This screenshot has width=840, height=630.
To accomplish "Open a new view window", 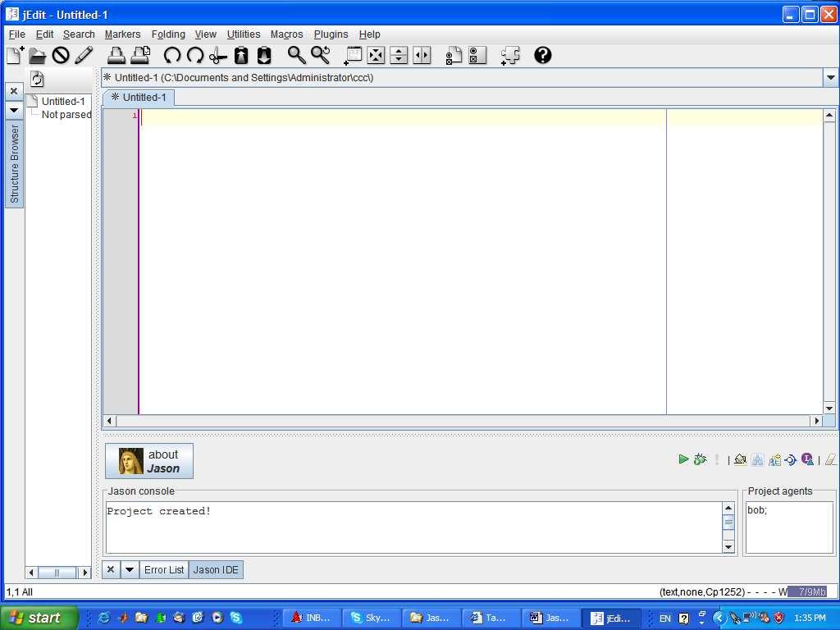I will click(x=353, y=55).
